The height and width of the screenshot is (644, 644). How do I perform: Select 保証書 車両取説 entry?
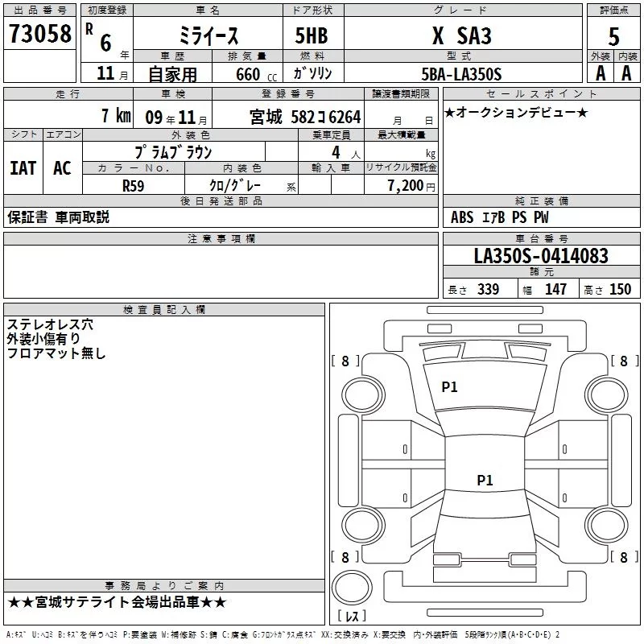(58, 217)
